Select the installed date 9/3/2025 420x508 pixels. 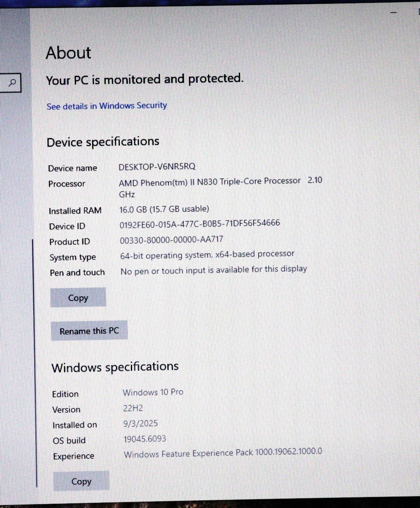tap(140, 423)
